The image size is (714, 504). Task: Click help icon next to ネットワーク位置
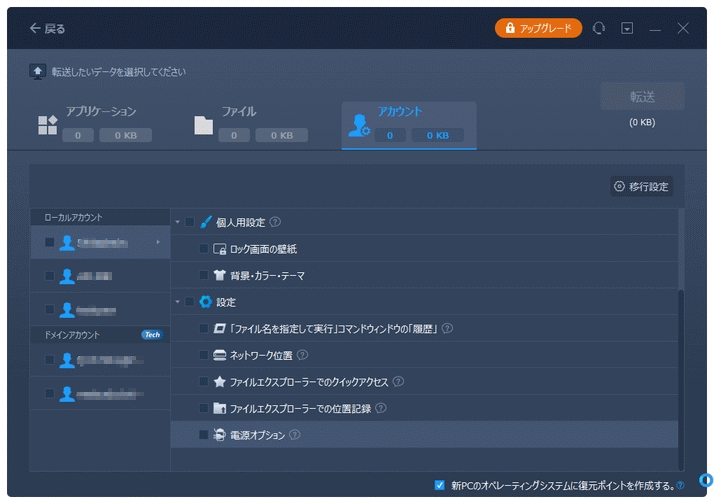pos(302,355)
